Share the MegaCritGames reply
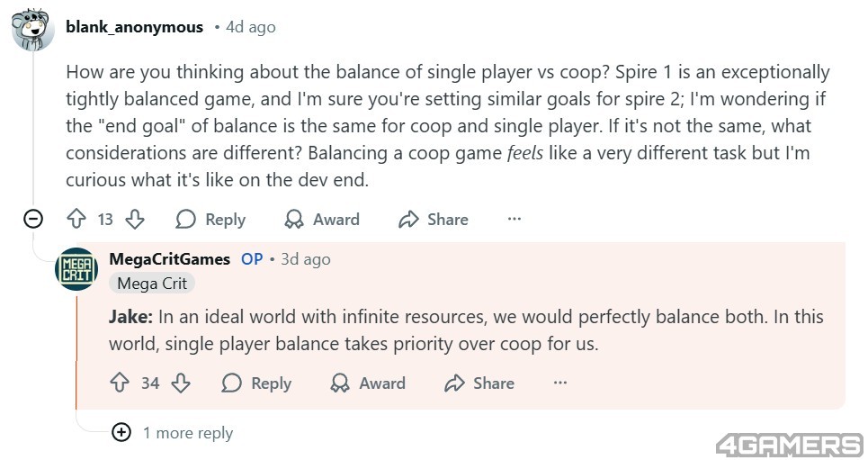Screen dimensions: 868x460 [x=479, y=383]
